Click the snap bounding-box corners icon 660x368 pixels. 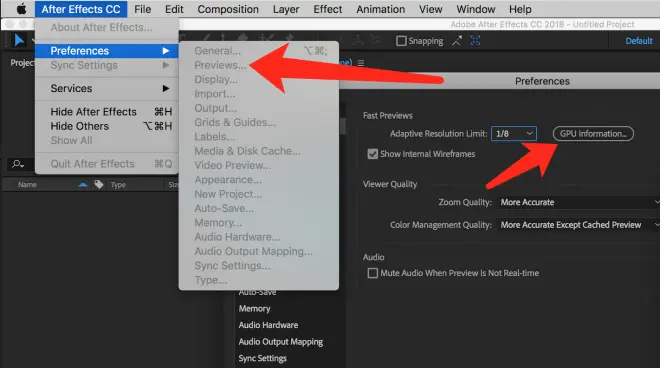(x=475, y=41)
